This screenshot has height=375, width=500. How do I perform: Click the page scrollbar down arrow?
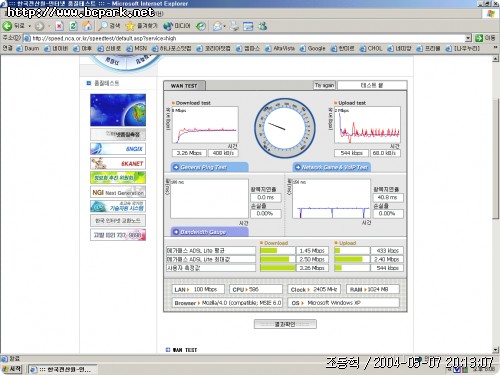click(496, 350)
